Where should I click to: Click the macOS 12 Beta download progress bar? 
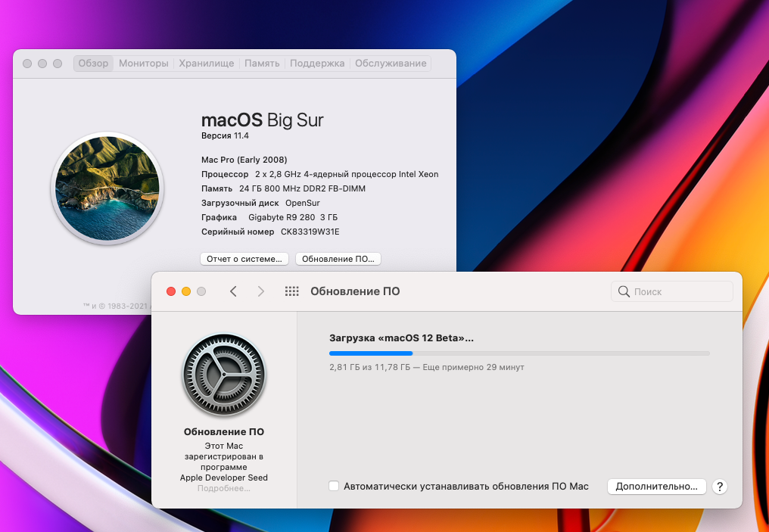point(519,353)
